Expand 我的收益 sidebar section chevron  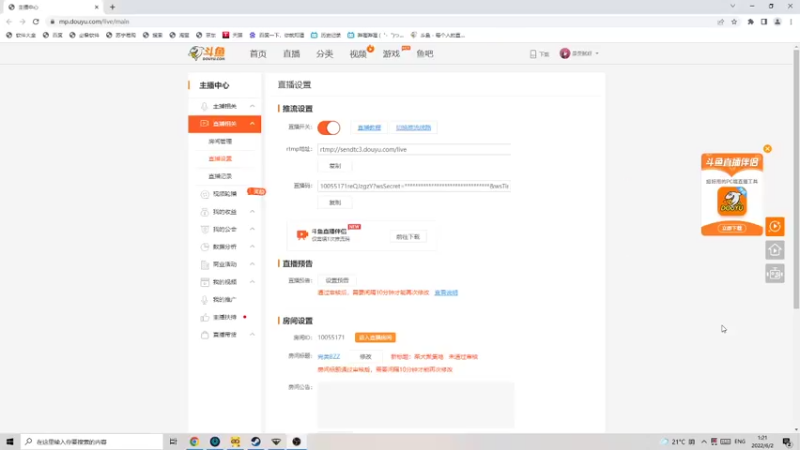[252, 211]
